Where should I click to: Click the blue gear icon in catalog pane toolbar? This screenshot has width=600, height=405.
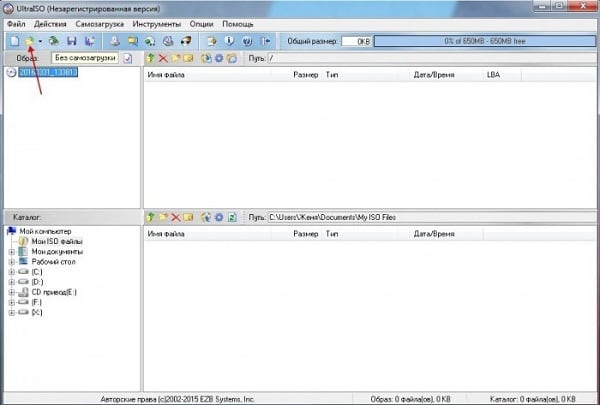218,217
